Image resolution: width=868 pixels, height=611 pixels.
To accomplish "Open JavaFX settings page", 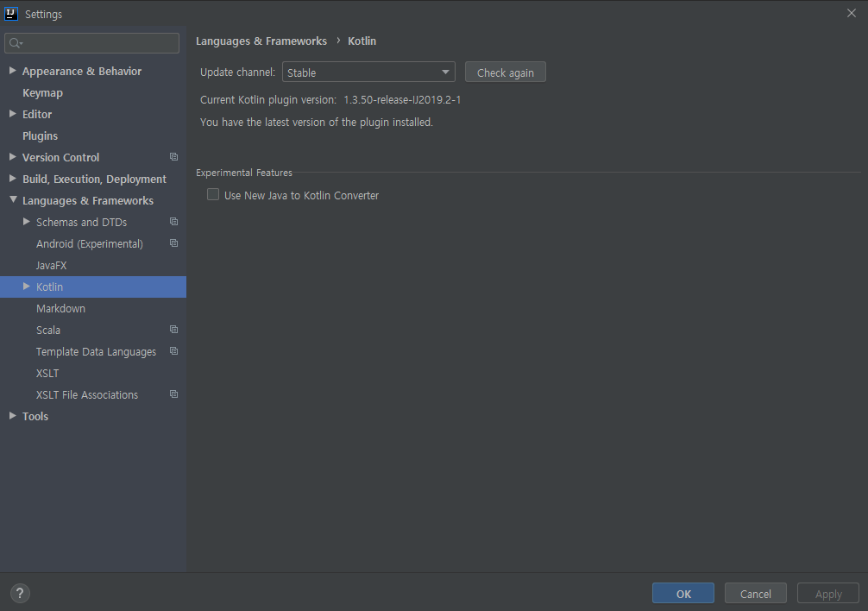I will [52, 266].
